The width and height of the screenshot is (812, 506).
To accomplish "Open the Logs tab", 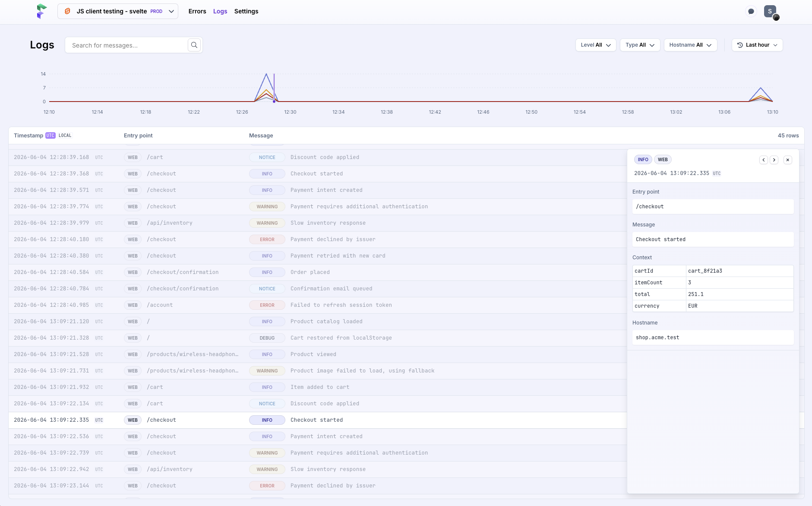I will coord(220,11).
